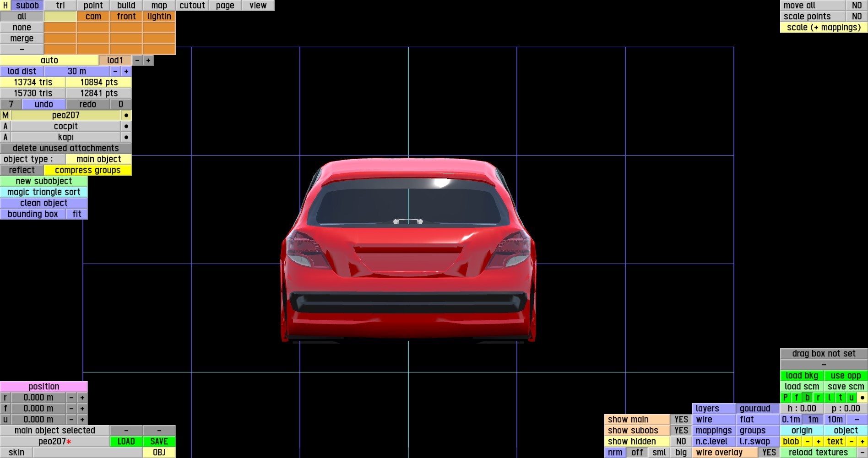Click reload textures button

(819, 453)
